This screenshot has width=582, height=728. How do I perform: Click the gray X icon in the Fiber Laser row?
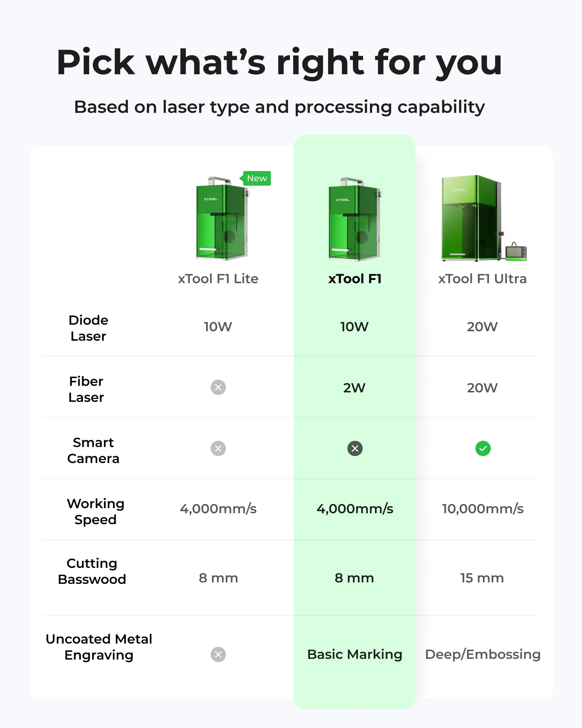[218, 387]
